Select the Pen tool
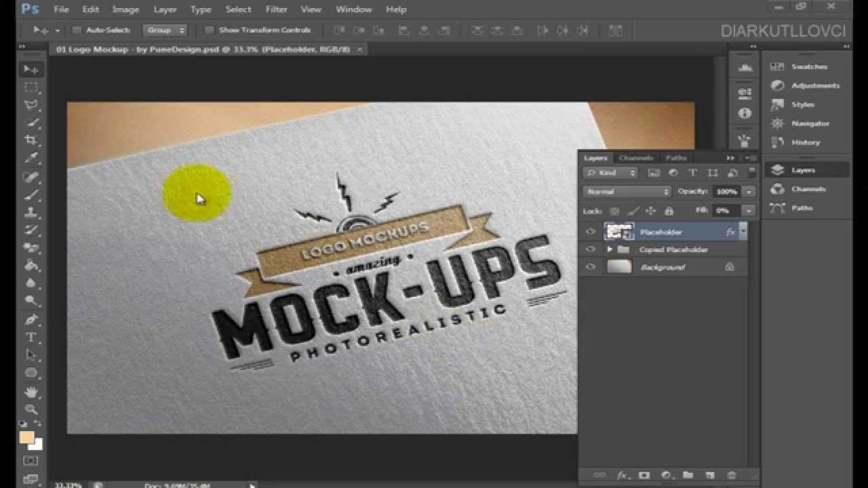This screenshot has height=488, width=868. tap(31, 319)
